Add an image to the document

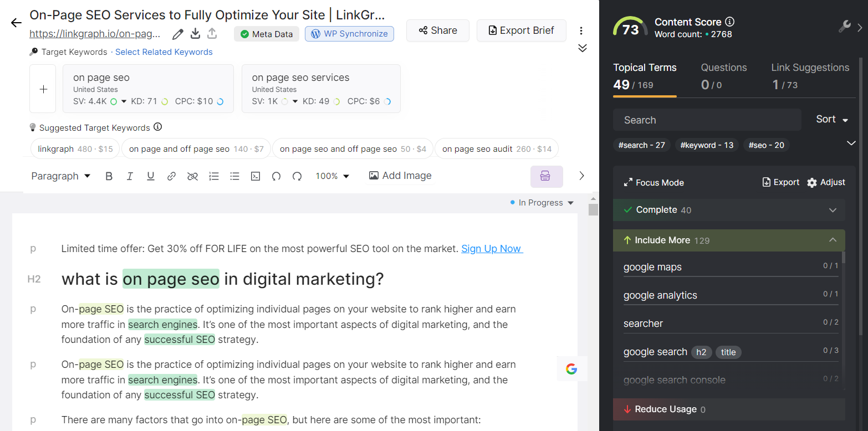pyautogui.click(x=400, y=176)
